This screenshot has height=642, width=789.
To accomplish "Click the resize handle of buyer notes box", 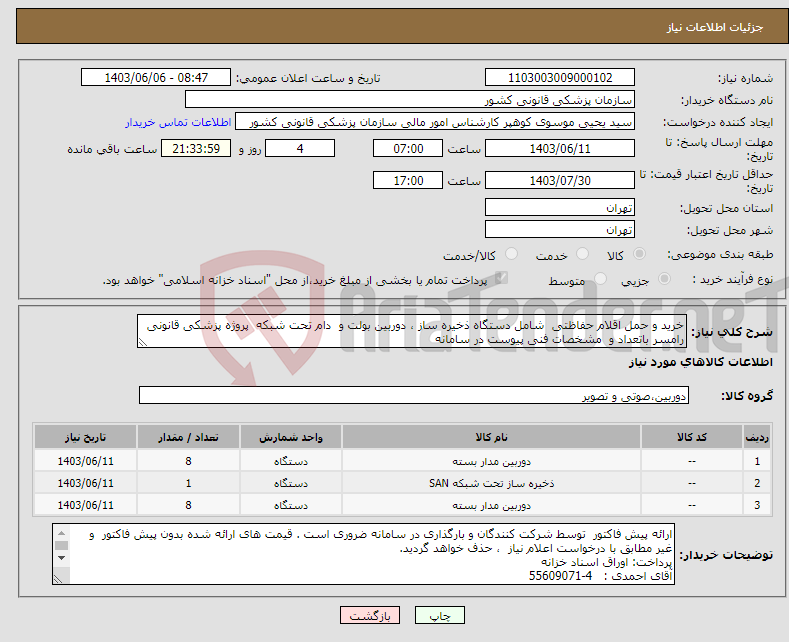I will click(58, 579).
